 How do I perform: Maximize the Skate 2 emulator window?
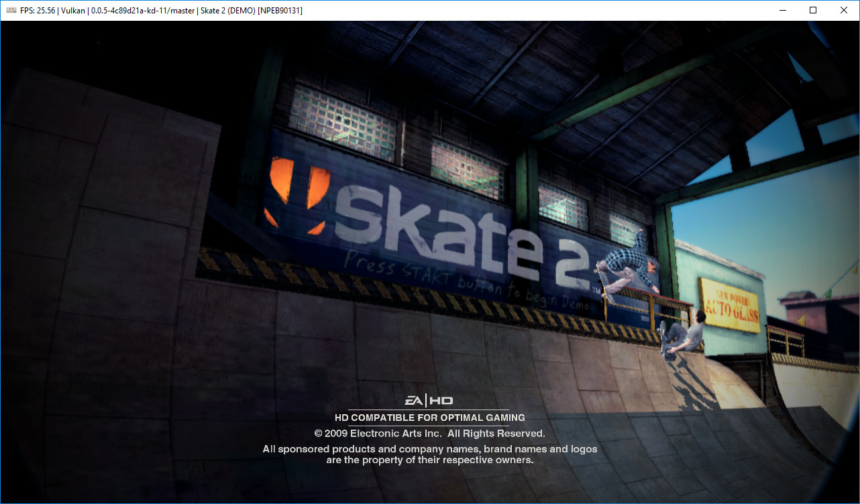[813, 10]
